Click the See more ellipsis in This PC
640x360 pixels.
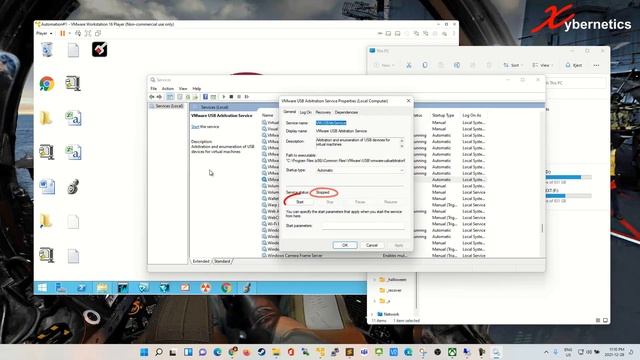point(596,65)
